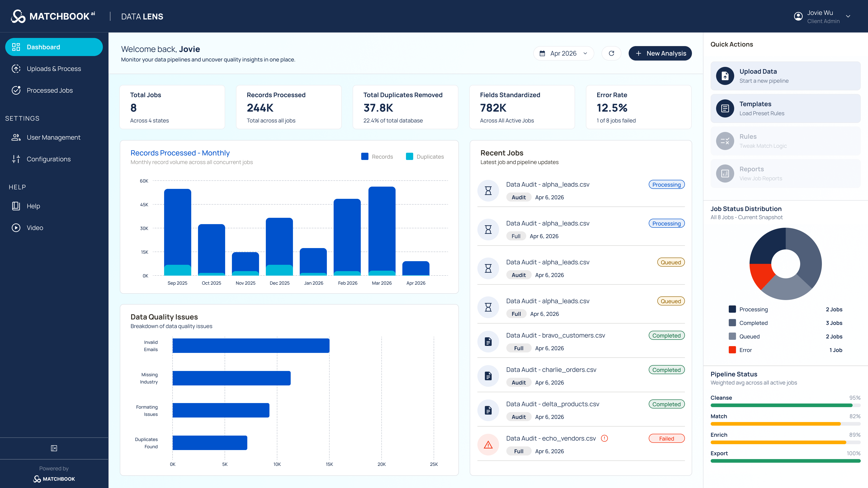Click the Sep 2025 bar in monthly chart

[x=178, y=232]
